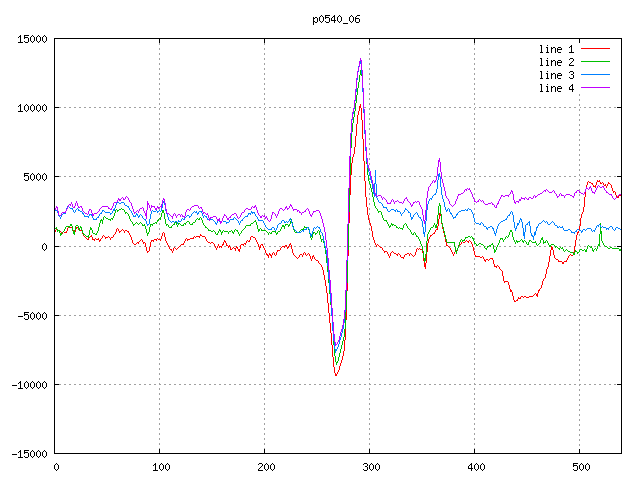This screenshot has height=480, width=640.
Task: Click the y-axis label -5000
Action: click(32, 316)
